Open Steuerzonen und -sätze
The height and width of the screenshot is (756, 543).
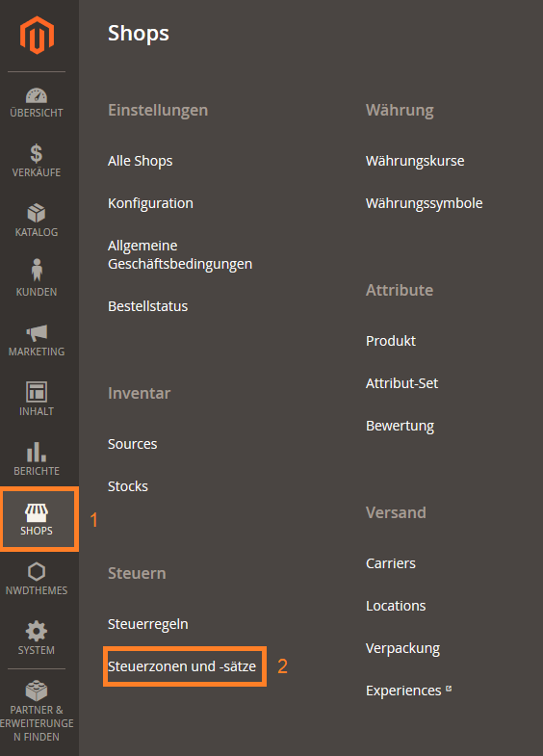point(182,666)
